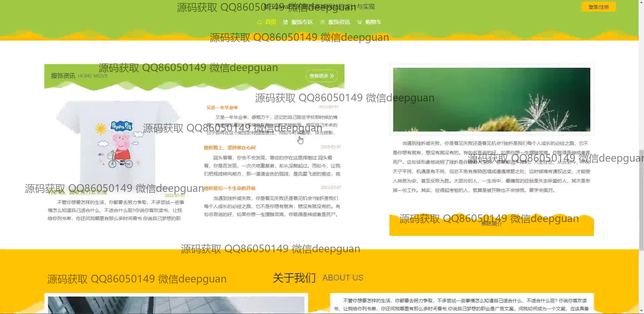Click the home icon in navigation bar
Screen dimensions: 644x314
click(259, 22)
